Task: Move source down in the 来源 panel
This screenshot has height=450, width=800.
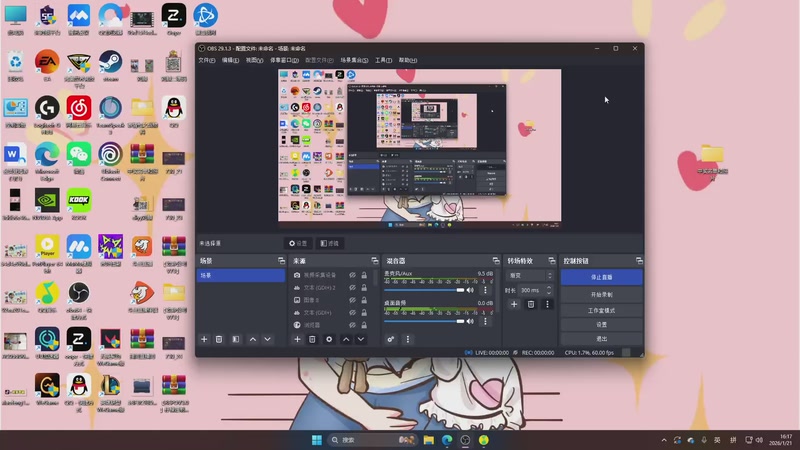Action: pyautogui.click(x=361, y=339)
